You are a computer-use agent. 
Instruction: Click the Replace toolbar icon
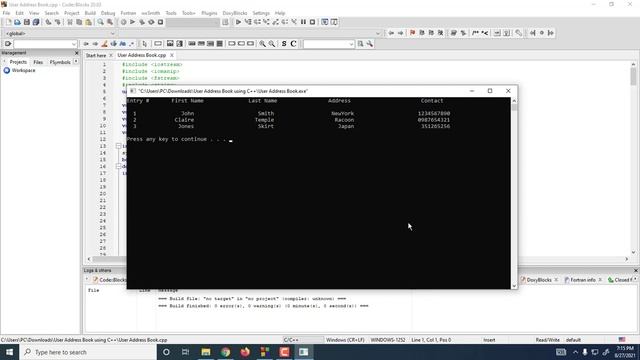pos(110,22)
